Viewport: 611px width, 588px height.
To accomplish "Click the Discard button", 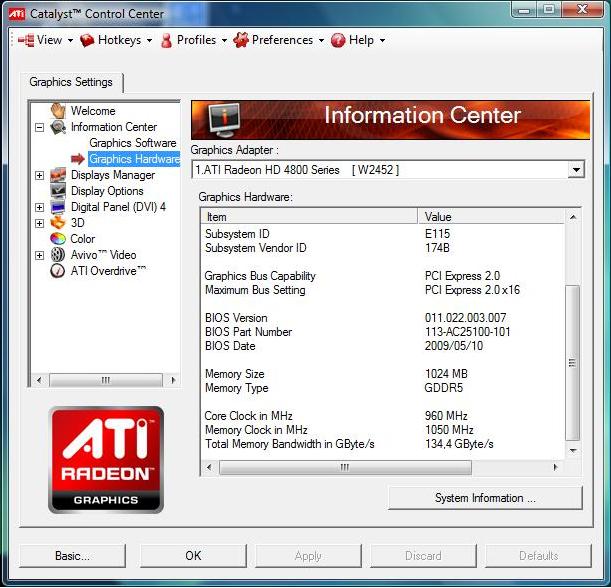I will (x=423, y=556).
